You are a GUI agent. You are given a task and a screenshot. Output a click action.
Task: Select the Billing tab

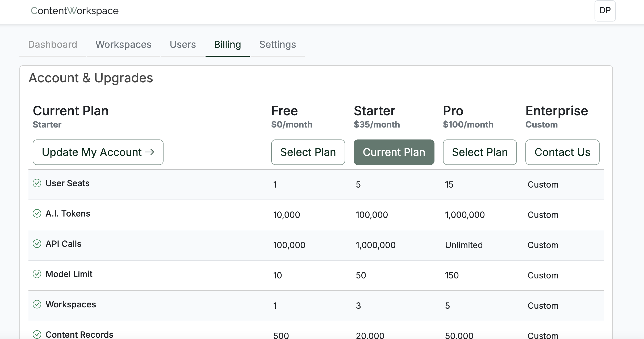[x=228, y=44]
